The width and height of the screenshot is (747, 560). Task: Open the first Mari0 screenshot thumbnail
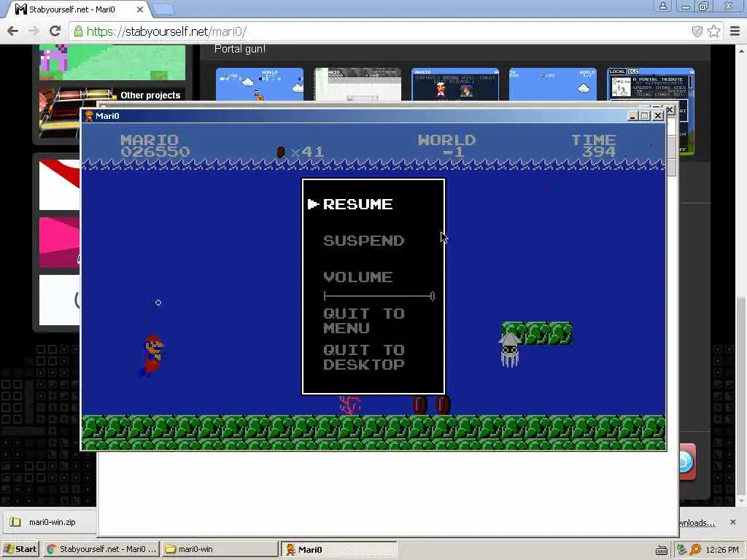(x=260, y=85)
